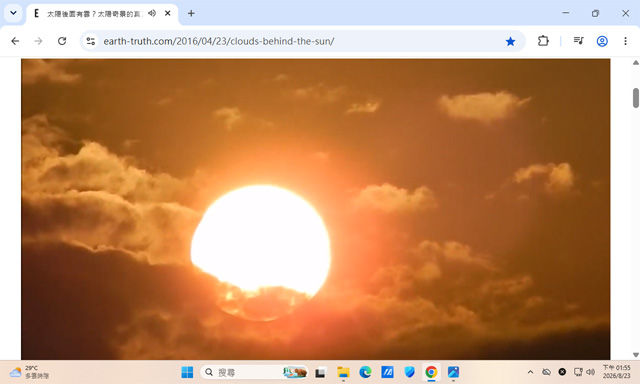Minimize the Chrome window
This screenshot has height=384, width=640.
point(566,13)
